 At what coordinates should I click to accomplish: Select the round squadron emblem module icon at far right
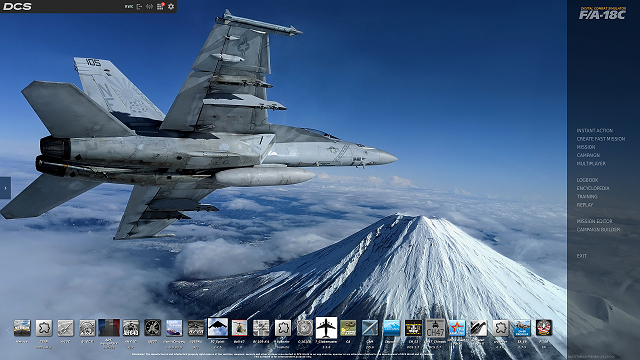pos(544,328)
